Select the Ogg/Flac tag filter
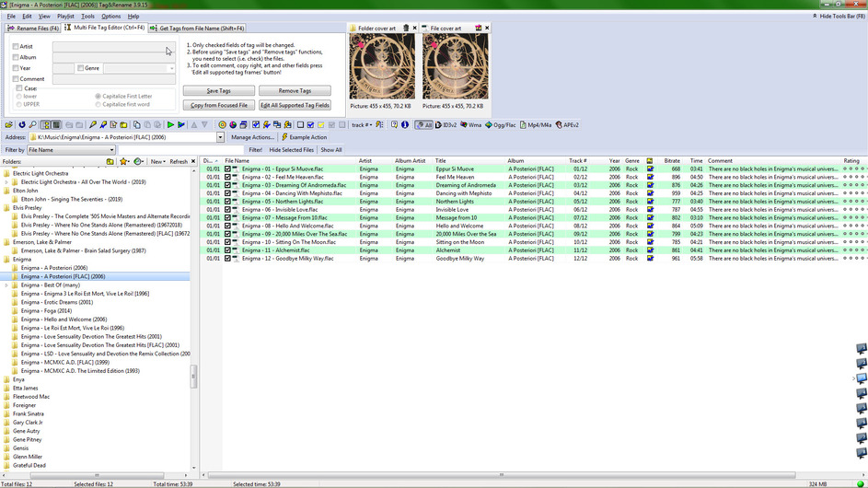Viewport: 868px width, 488px height. [x=501, y=125]
